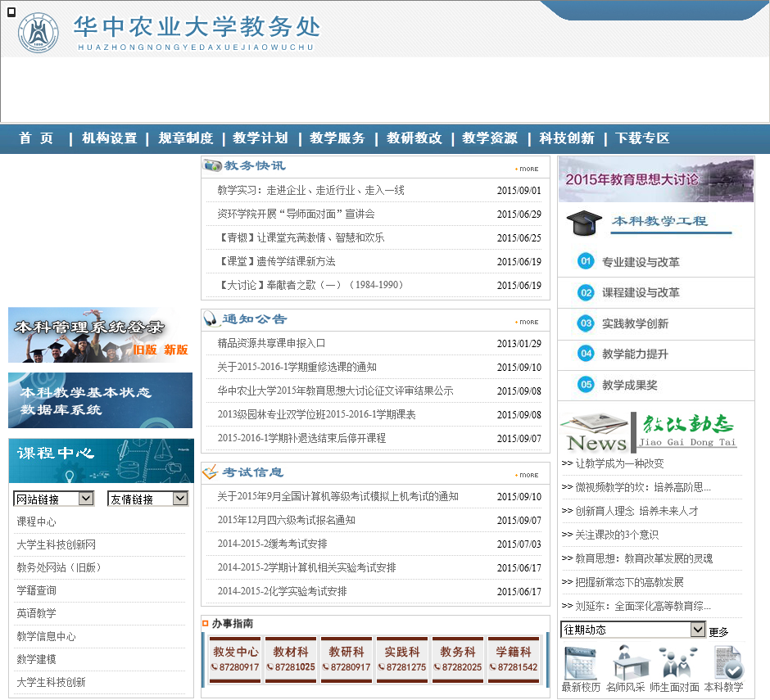Image resolution: width=770 pixels, height=700 pixels.
Task: Click 新版 on the login banner
Action: pyautogui.click(x=176, y=350)
